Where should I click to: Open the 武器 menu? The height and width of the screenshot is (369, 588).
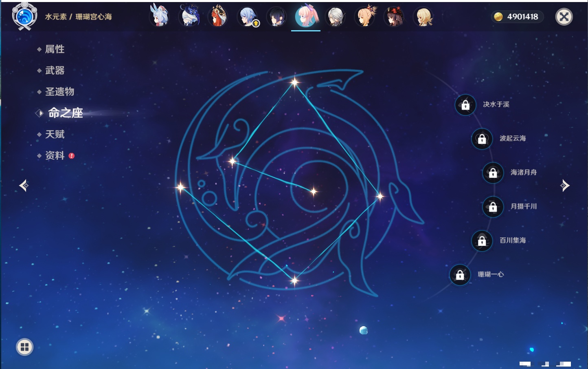(x=55, y=71)
